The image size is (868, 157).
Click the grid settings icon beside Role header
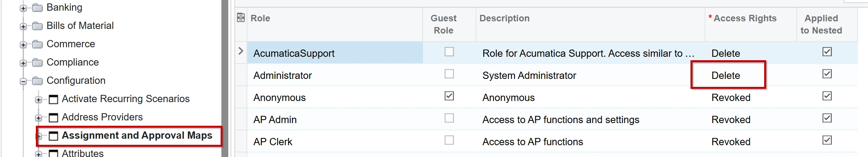point(241,18)
